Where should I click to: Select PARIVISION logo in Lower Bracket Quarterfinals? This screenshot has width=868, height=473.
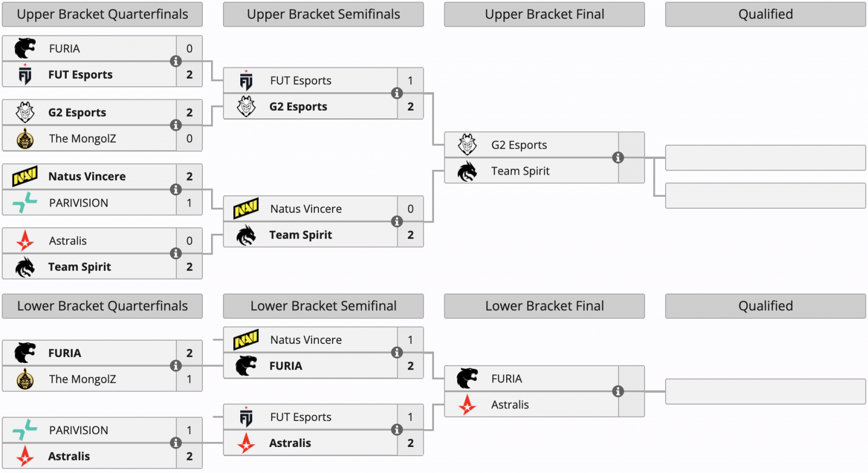tap(25, 430)
